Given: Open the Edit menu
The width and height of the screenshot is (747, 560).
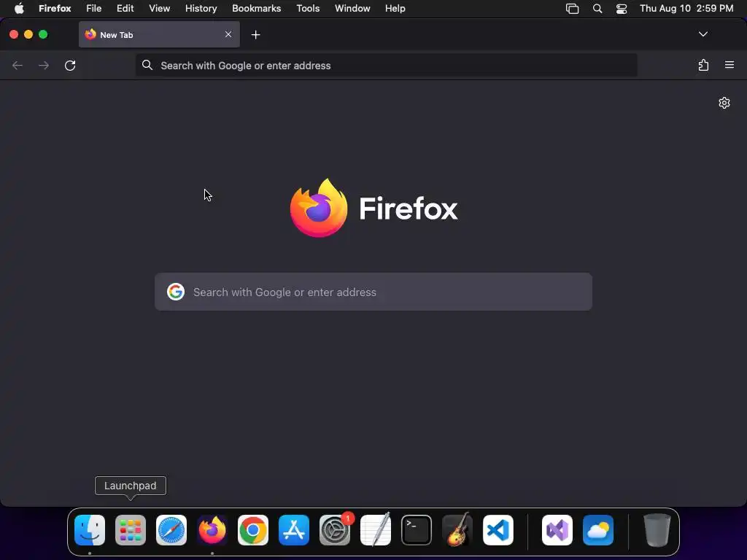Looking at the screenshot, I should coord(125,9).
